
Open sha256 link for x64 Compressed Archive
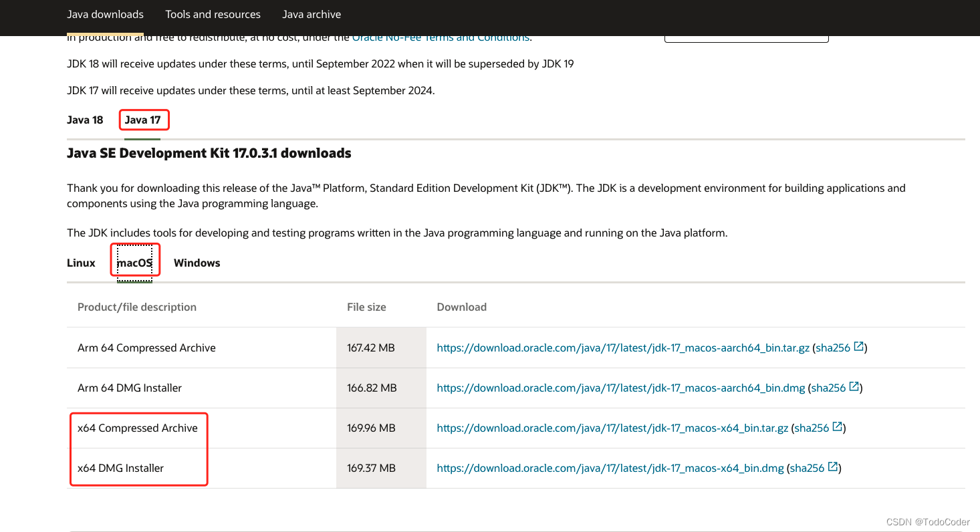812,428
